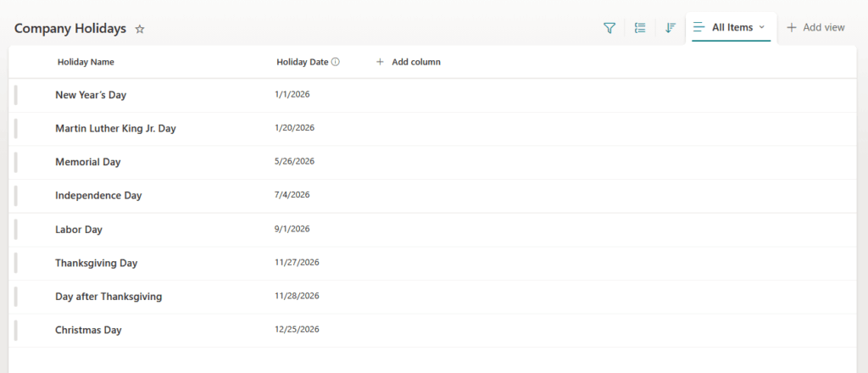This screenshot has height=373, width=868.
Task: Open the group by icon
Action: pyautogui.click(x=640, y=28)
